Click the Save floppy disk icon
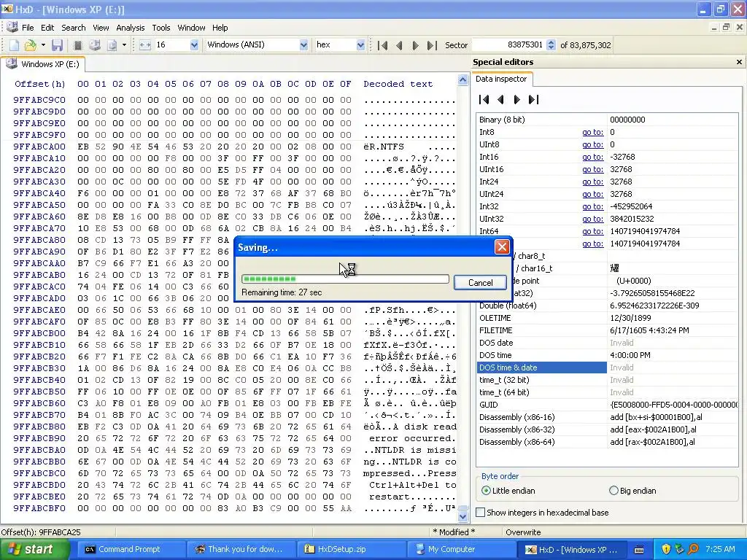This screenshot has width=747, height=560. (57, 45)
